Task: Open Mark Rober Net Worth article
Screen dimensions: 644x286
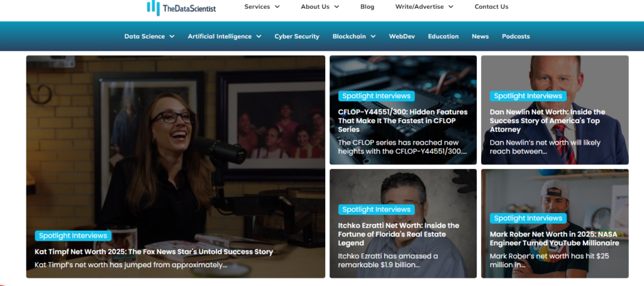Action: coord(554,239)
